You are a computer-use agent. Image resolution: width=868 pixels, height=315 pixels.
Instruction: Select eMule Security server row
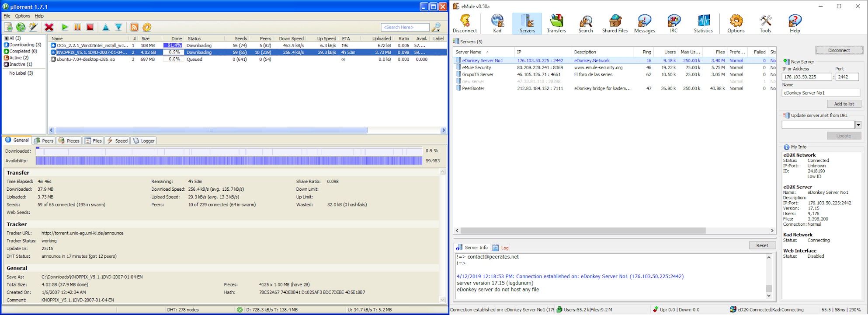coord(615,68)
